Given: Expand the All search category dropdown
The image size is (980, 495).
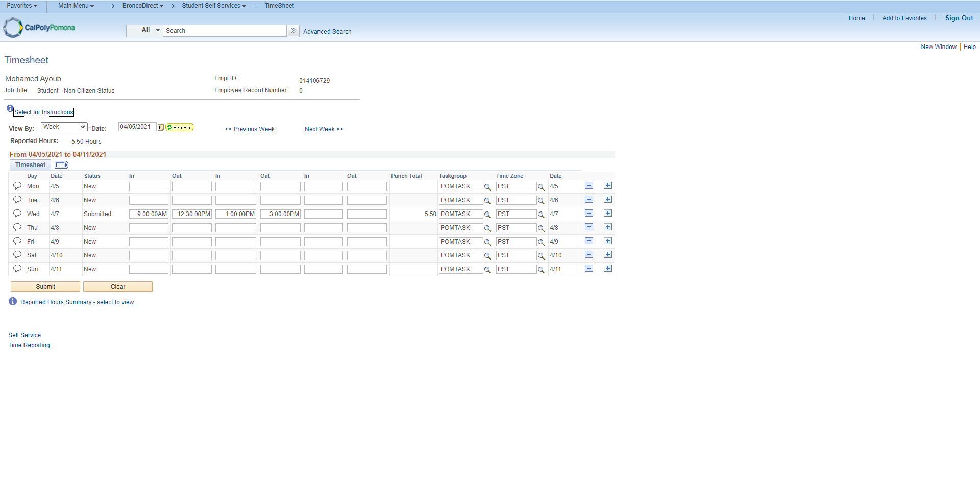Looking at the screenshot, I should pyautogui.click(x=145, y=30).
